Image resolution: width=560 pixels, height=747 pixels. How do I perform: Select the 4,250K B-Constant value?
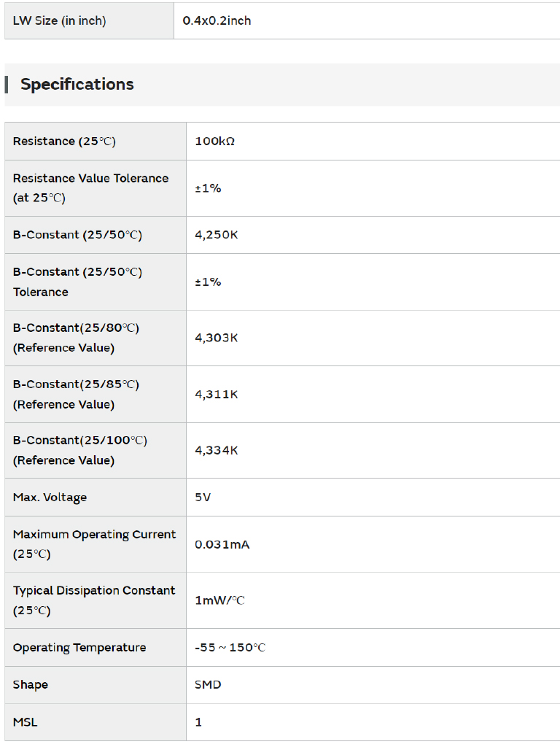(217, 235)
